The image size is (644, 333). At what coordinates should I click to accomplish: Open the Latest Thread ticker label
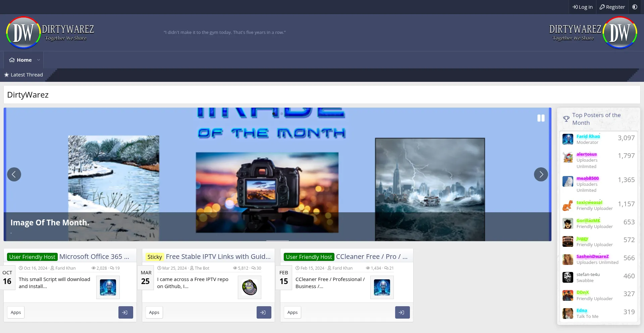[x=23, y=75]
